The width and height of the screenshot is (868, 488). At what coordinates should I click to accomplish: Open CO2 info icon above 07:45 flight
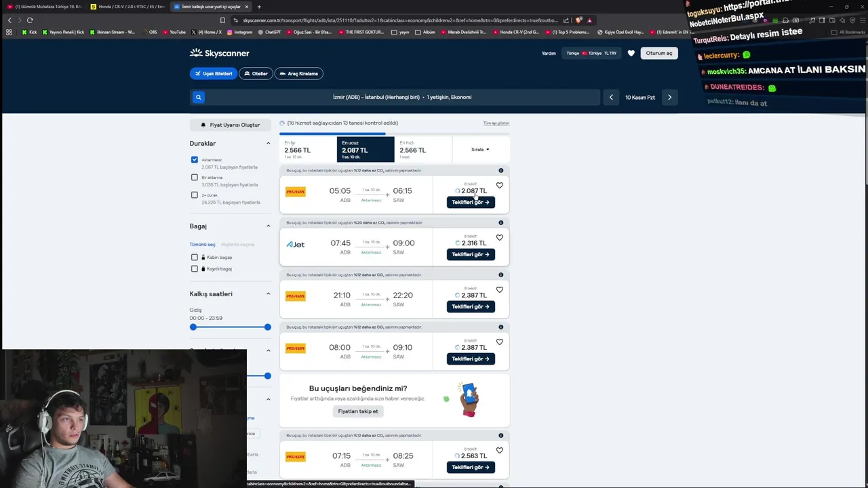pyautogui.click(x=501, y=222)
